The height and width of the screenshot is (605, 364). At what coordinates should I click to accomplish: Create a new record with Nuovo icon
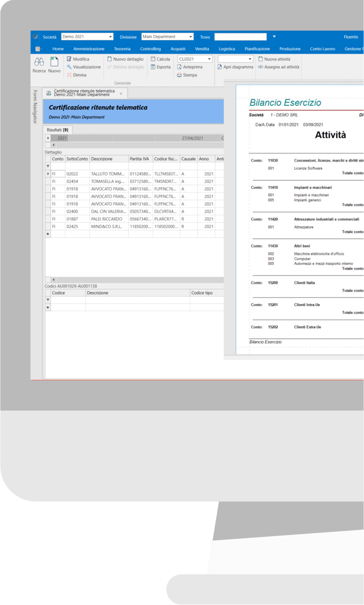tap(54, 62)
